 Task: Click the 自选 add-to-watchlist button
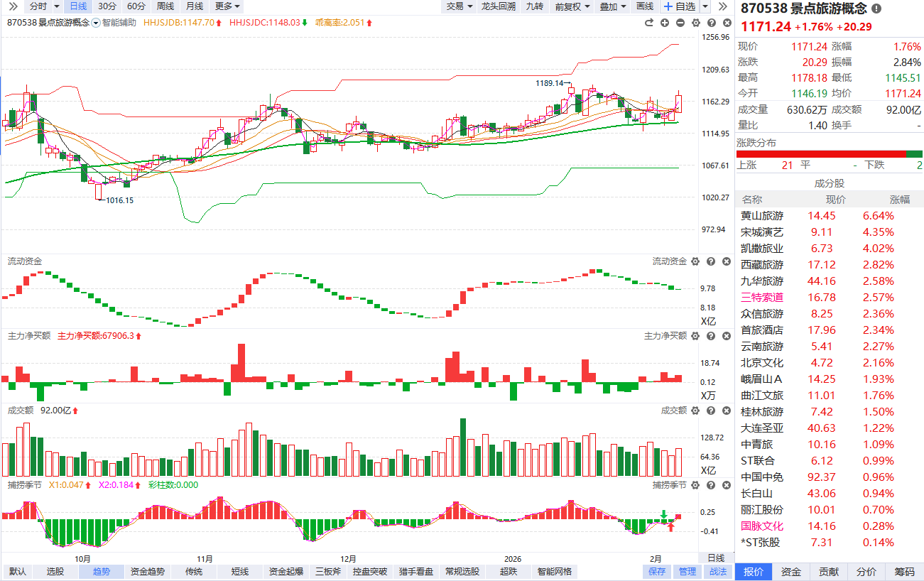pos(680,6)
